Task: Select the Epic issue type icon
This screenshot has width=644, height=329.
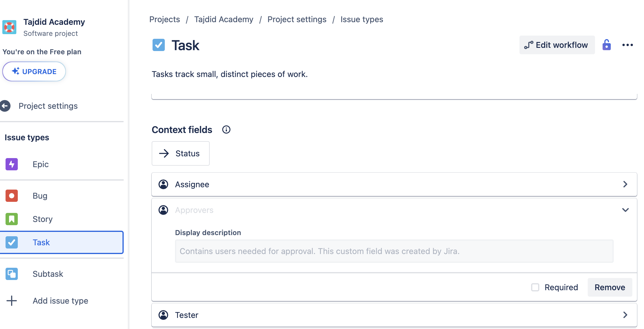Action: coord(11,164)
